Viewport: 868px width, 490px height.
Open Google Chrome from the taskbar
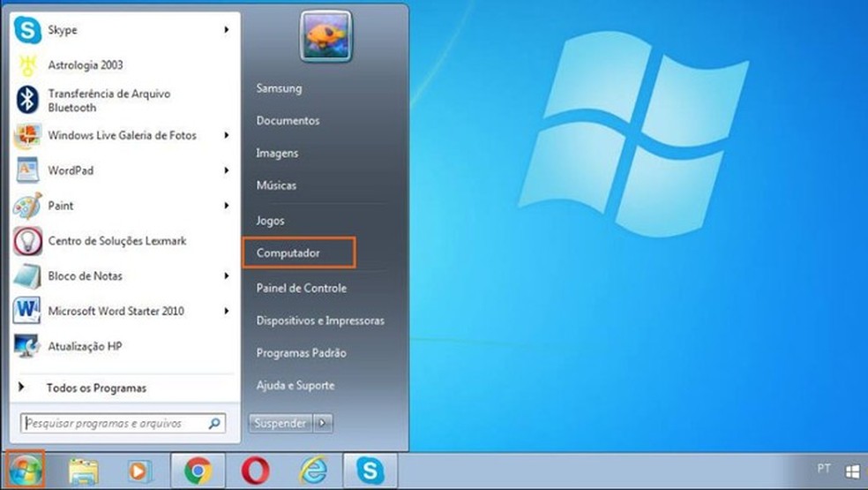coord(198,471)
